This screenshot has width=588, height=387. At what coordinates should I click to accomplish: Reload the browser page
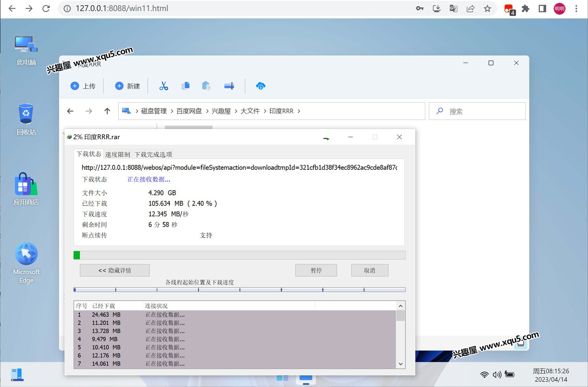coord(46,8)
